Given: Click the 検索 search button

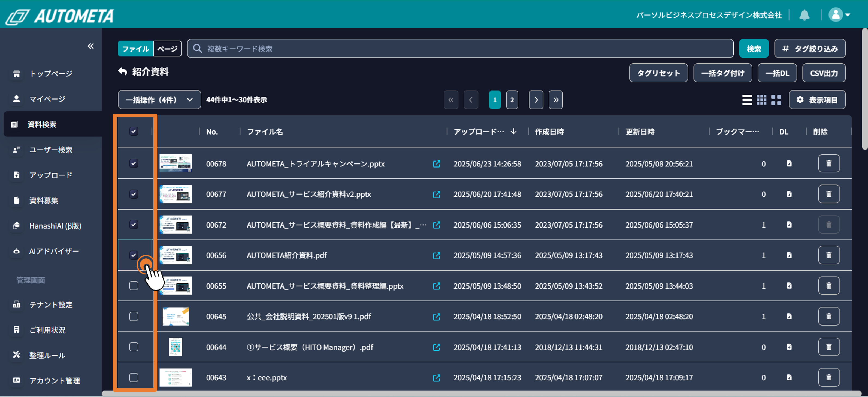Looking at the screenshot, I should 754,49.
